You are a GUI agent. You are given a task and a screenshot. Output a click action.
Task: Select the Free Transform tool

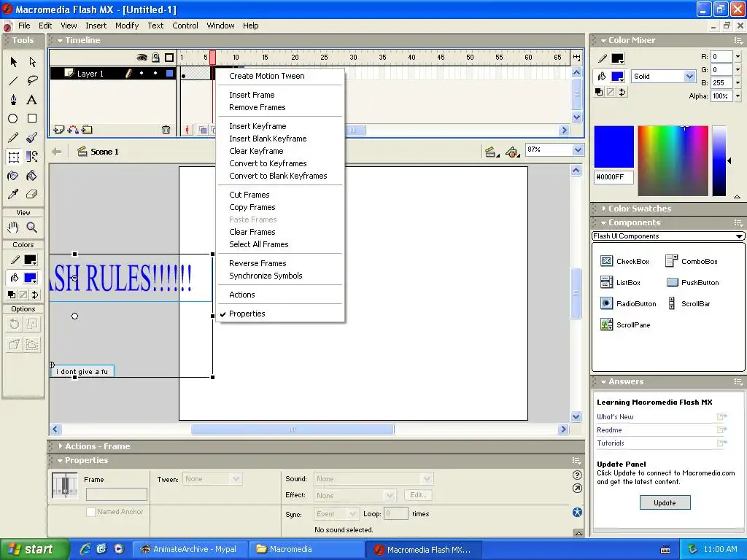(x=13, y=157)
